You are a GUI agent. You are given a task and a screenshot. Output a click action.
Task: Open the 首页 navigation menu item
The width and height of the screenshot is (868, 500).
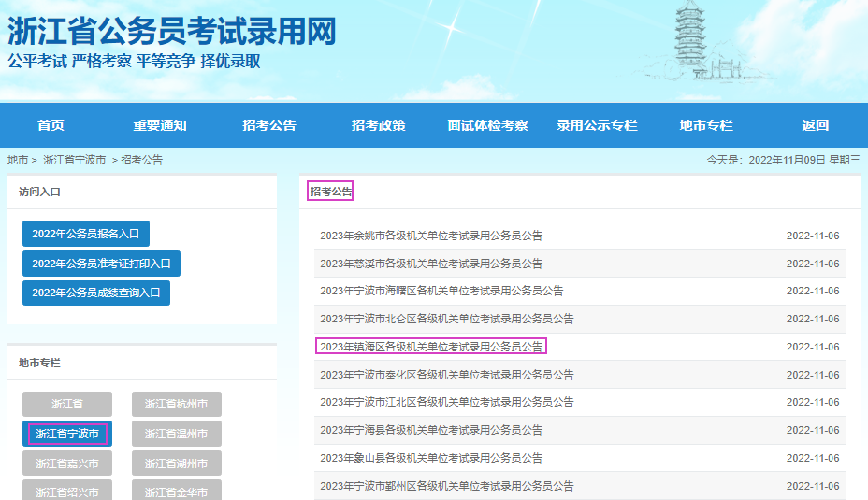pyautogui.click(x=51, y=125)
